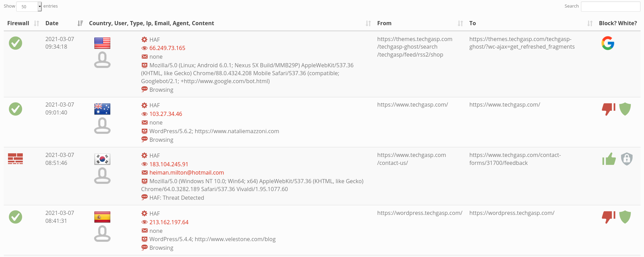Block the Spanish visitor with thumbs-down icon
This screenshot has height=257, width=644.
coord(608,217)
